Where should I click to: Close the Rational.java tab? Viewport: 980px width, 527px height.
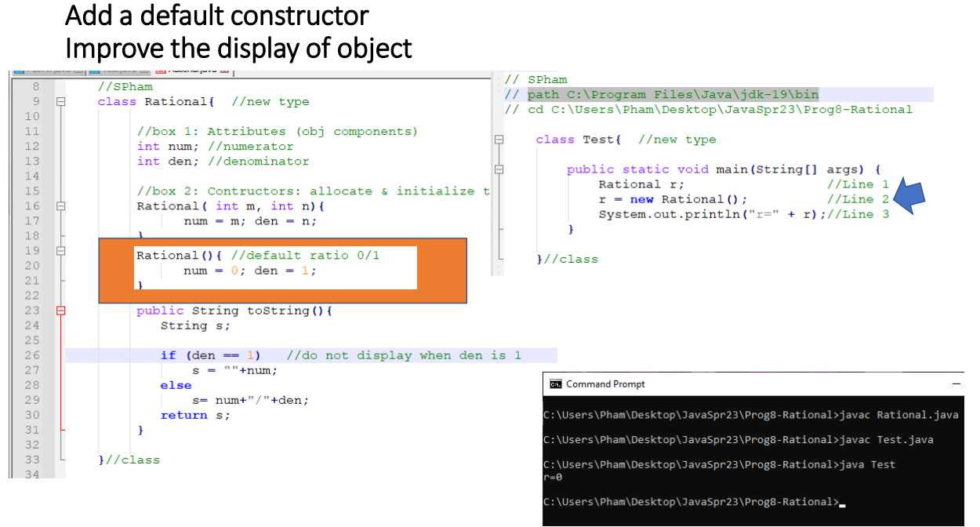click(226, 70)
